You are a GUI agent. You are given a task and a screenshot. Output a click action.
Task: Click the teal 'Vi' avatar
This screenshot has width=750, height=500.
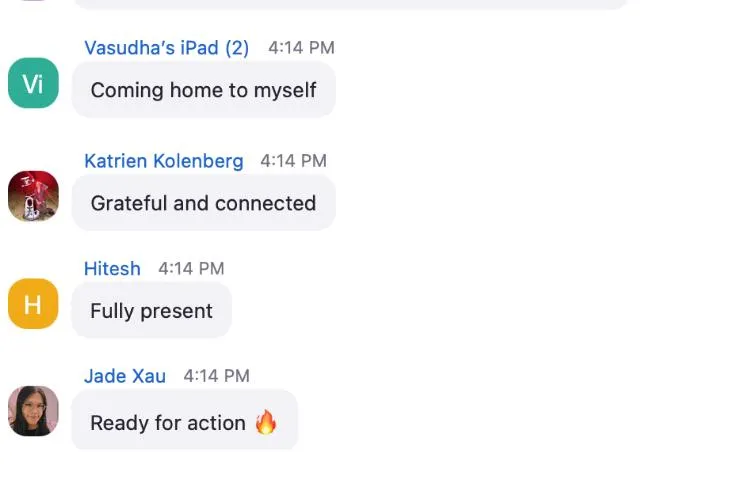point(33,83)
